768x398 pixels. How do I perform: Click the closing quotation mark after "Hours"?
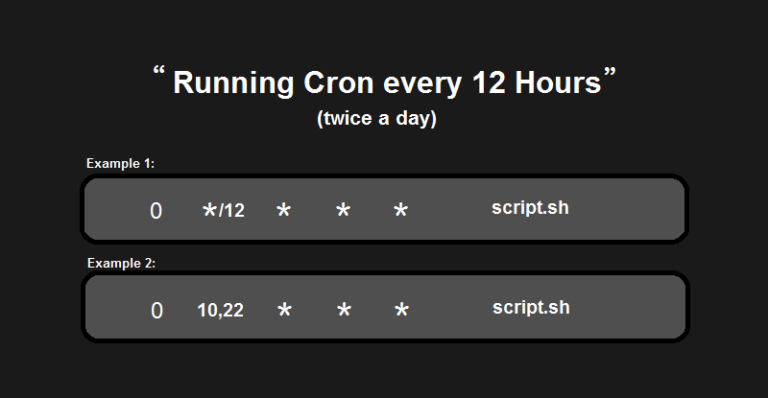(x=610, y=72)
